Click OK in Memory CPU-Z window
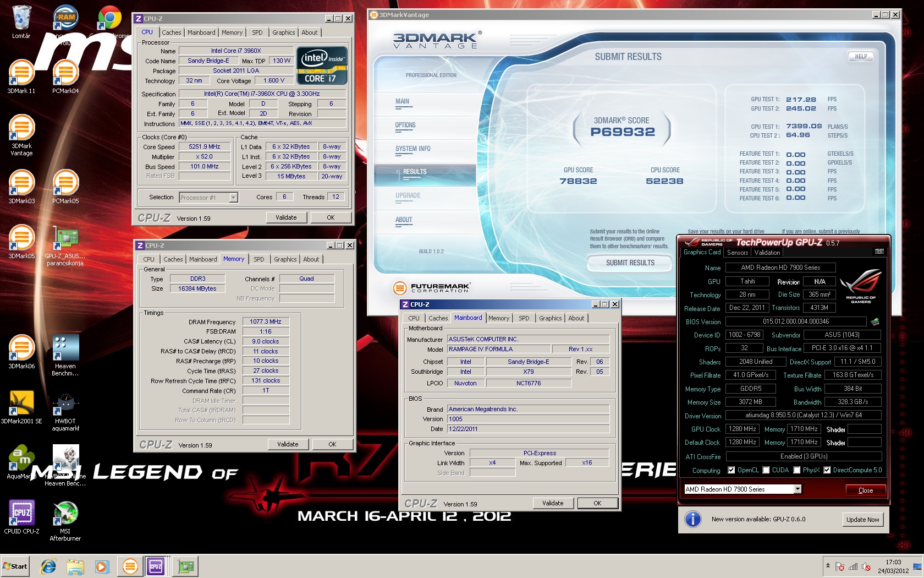 point(332,444)
